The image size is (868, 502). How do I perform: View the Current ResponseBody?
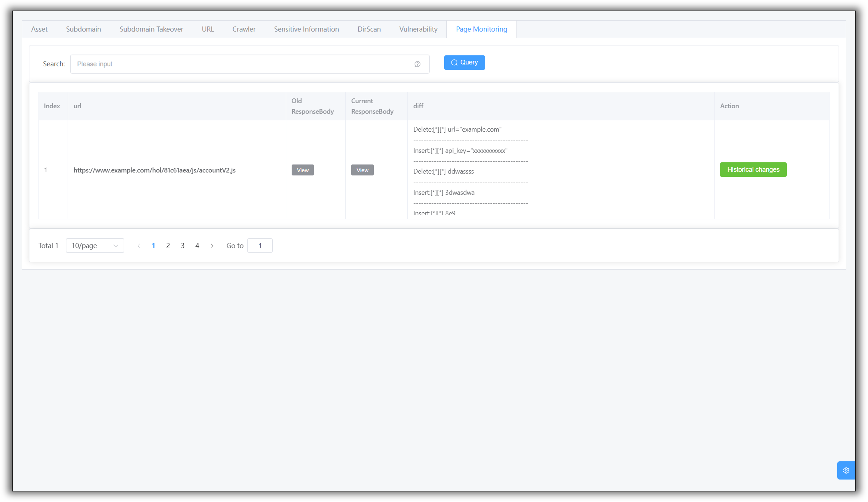tap(362, 170)
